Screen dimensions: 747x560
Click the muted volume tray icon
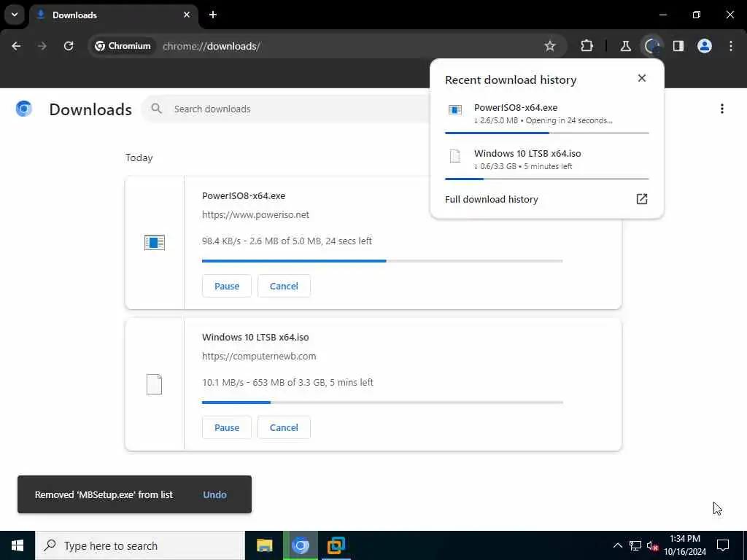tap(652, 545)
